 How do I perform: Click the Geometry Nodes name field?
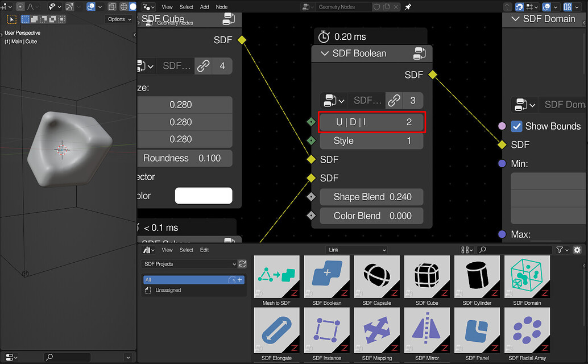click(x=343, y=7)
